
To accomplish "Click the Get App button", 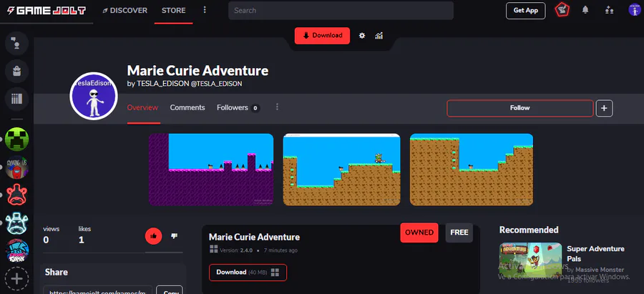I will point(526,11).
